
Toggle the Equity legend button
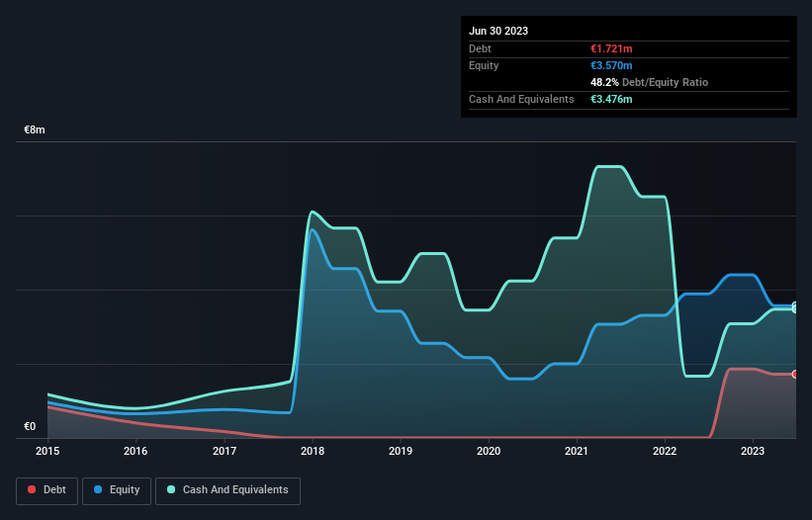pos(117,490)
